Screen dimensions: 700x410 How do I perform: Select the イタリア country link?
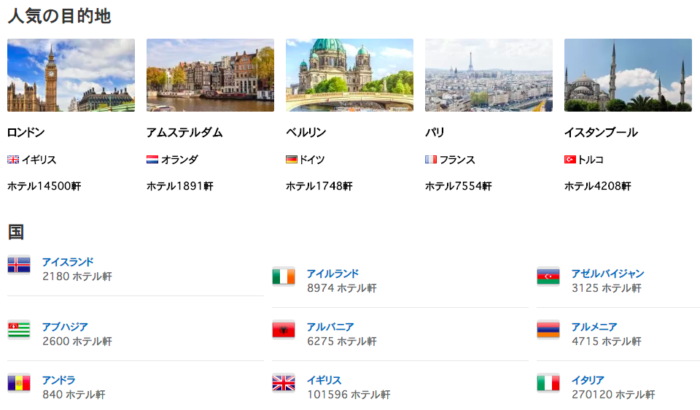(587, 380)
